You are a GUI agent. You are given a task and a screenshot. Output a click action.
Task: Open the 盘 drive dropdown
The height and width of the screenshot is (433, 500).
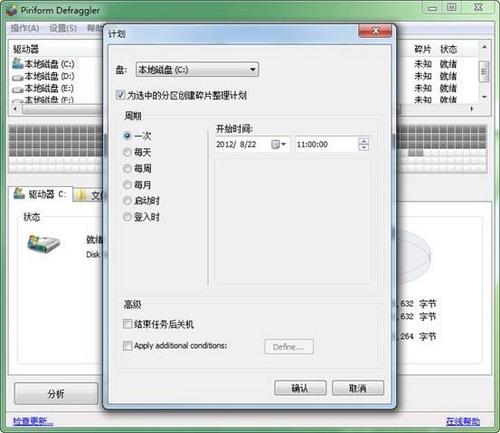click(197, 70)
